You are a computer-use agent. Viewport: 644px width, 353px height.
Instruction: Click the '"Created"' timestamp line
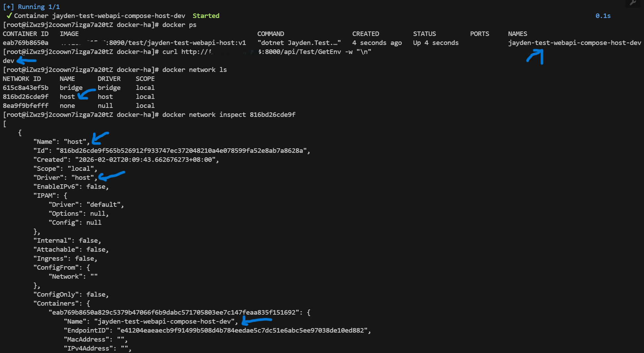126,160
